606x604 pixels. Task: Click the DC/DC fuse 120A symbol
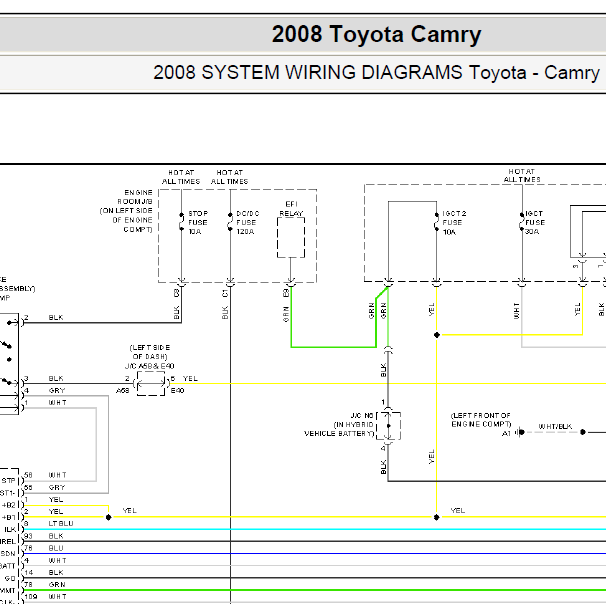[x=229, y=222]
